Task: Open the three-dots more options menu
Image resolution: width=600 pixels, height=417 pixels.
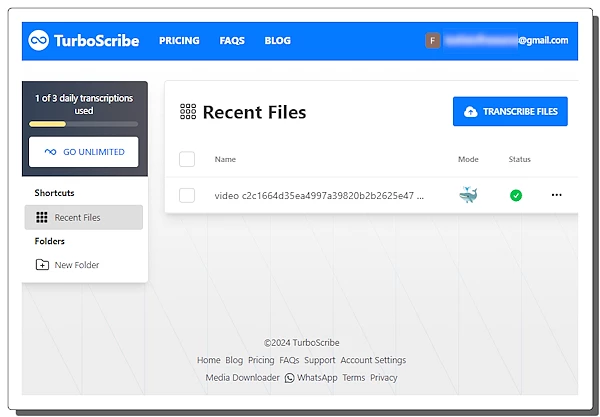Action: coord(556,195)
